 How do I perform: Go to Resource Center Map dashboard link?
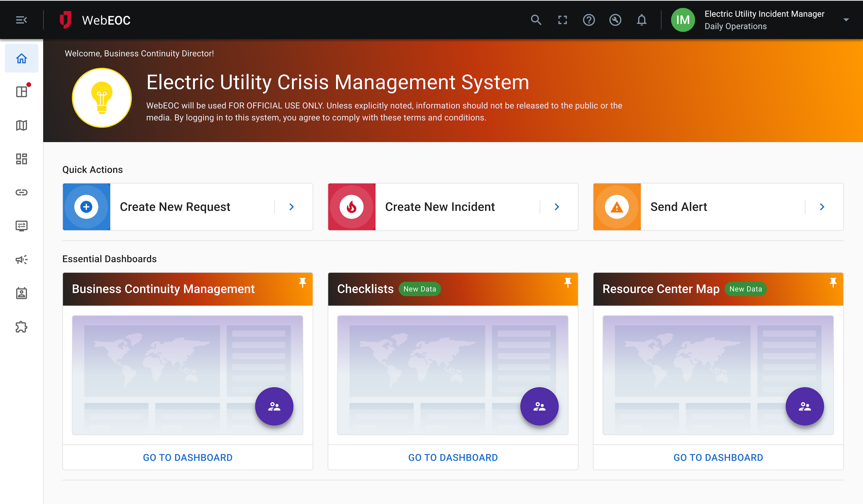coord(718,458)
